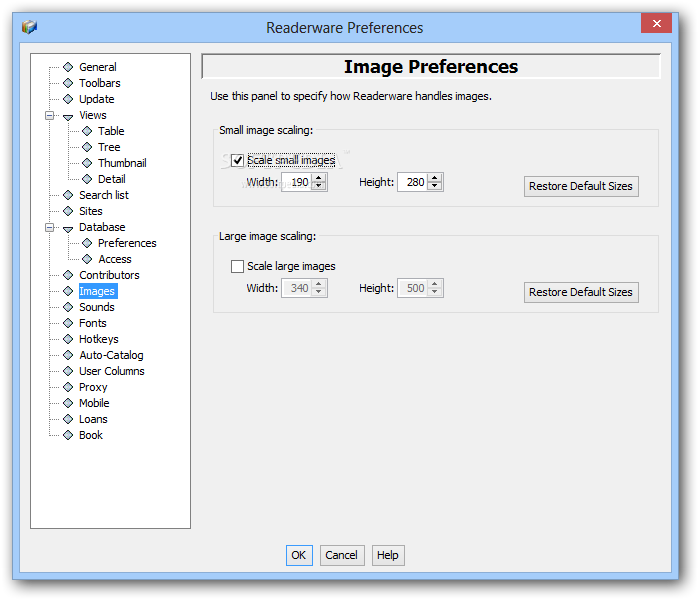Click the diamond icon next to Book
This screenshot has height=600, width=699.
click(x=68, y=435)
